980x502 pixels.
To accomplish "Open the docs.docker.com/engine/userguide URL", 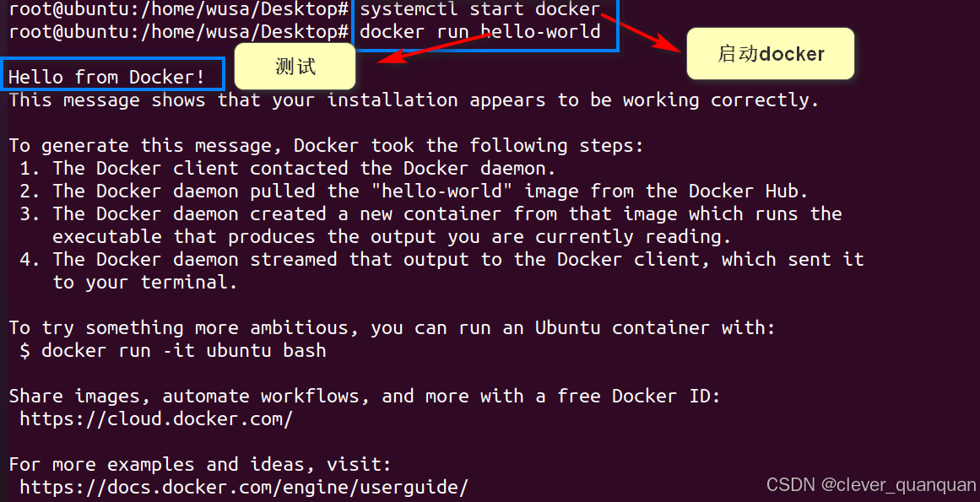I will tap(244, 487).
